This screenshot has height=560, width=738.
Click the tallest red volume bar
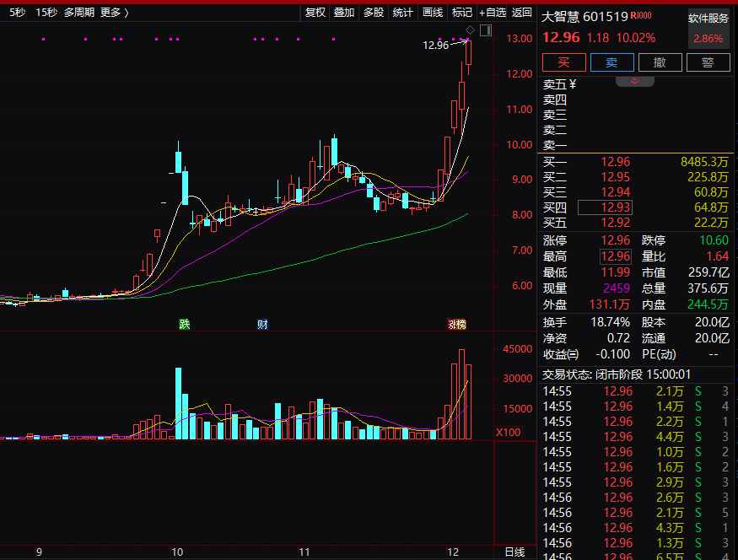coord(461,394)
